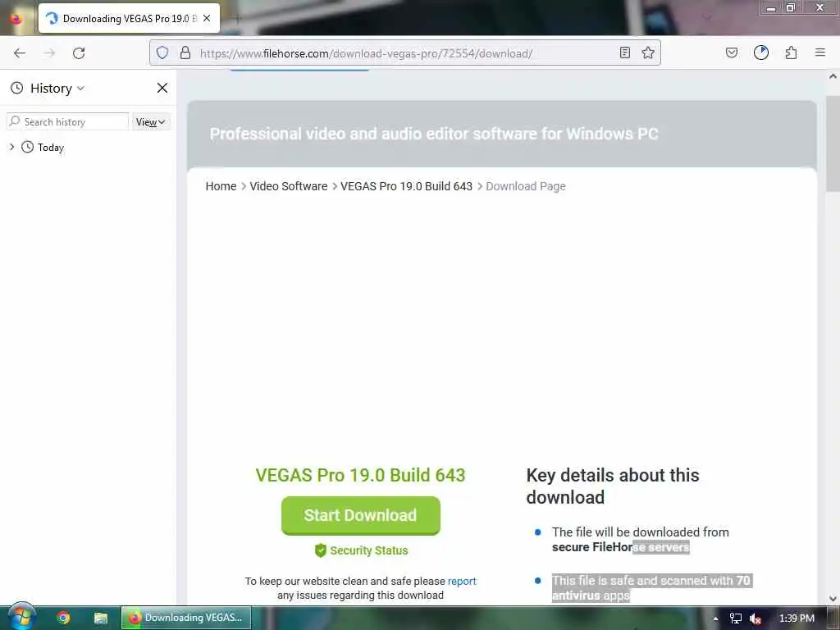Viewport: 840px width, 630px height.
Task: Click the muted volume tray icon
Action: pyautogui.click(x=756, y=619)
